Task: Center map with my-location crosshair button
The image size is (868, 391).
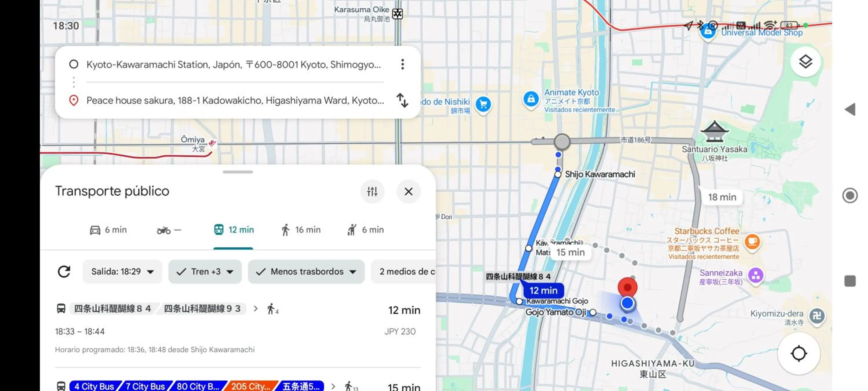Action: [798, 354]
